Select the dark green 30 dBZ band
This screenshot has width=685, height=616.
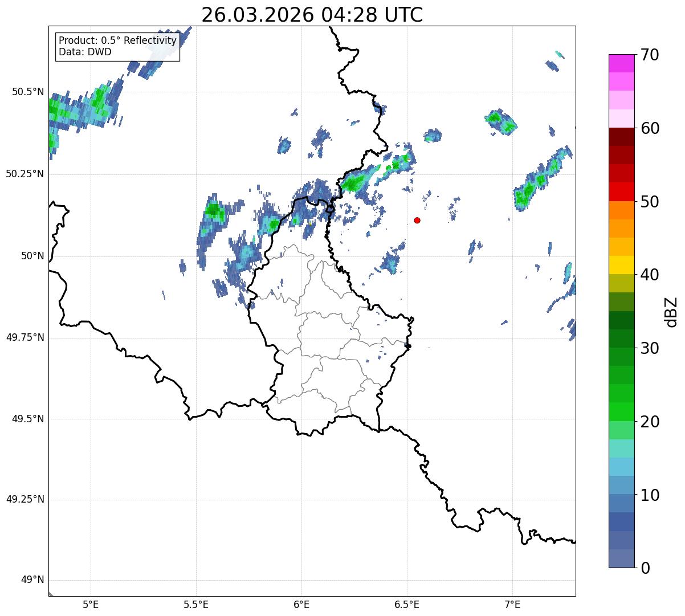[x=621, y=338]
